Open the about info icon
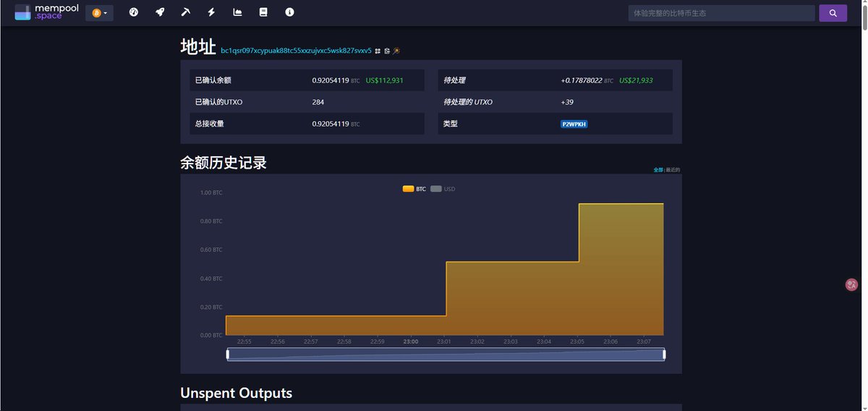 point(289,12)
